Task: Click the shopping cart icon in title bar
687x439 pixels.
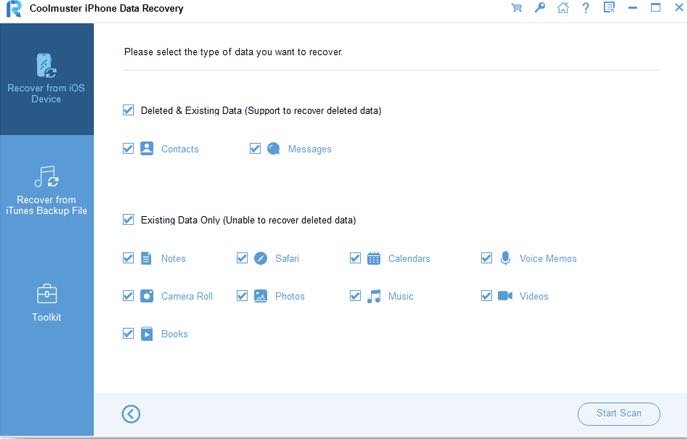Action: coord(517,8)
